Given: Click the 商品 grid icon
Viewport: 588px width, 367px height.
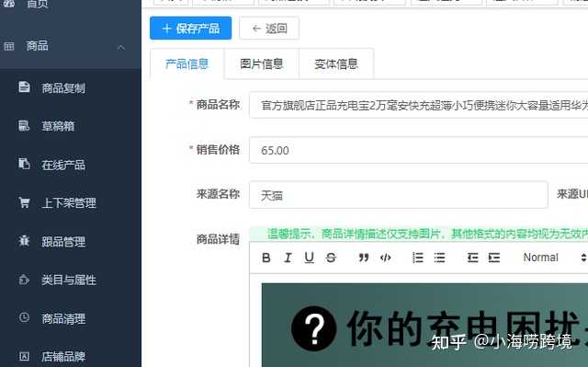Looking at the screenshot, I should [9, 46].
